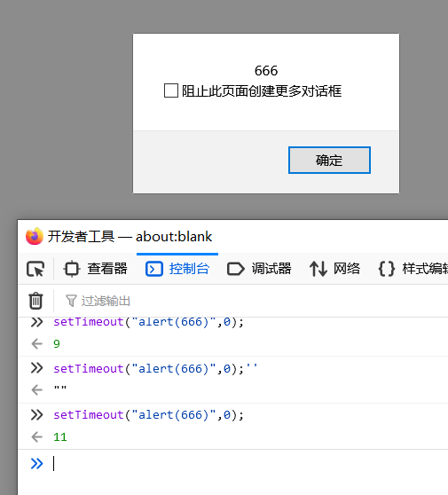This screenshot has height=495, width=448.
Task: Click the Firefox logo in title bar
Action: tap(35, 236)
